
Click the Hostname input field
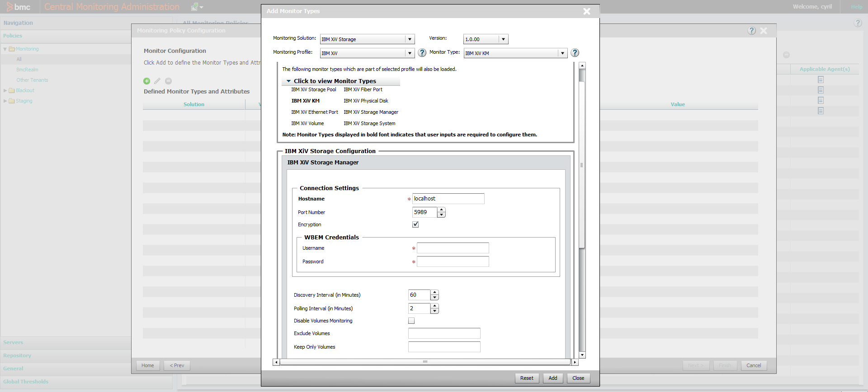[448, 199]
